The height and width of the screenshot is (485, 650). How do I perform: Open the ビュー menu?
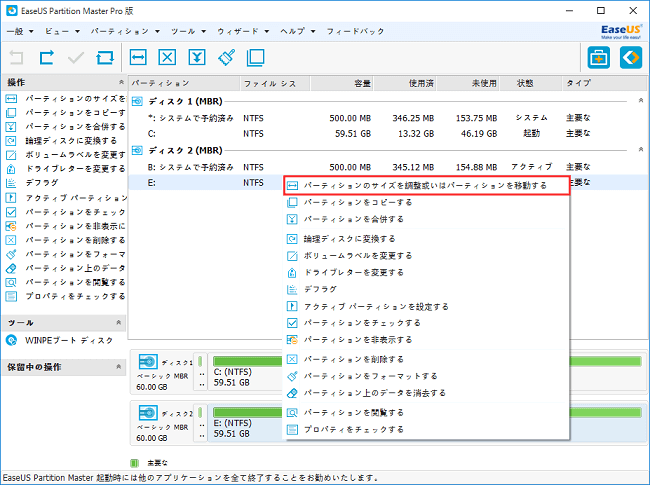pos(62,32)
